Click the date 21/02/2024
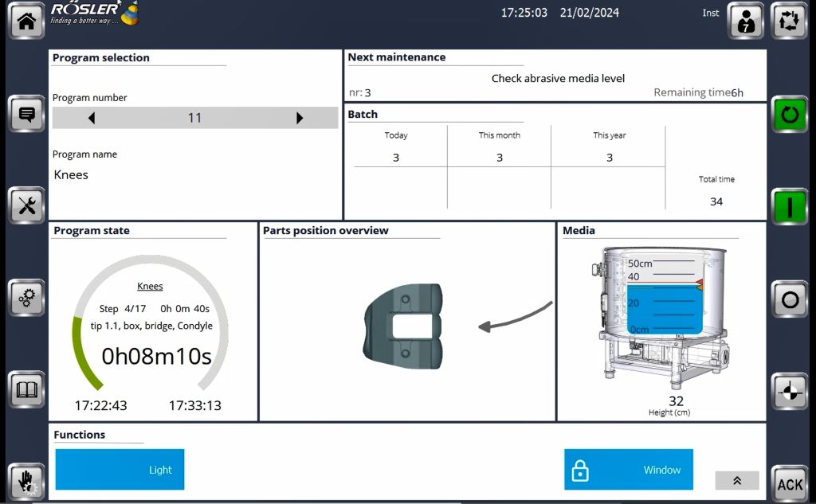 click(x=590, y=13)
